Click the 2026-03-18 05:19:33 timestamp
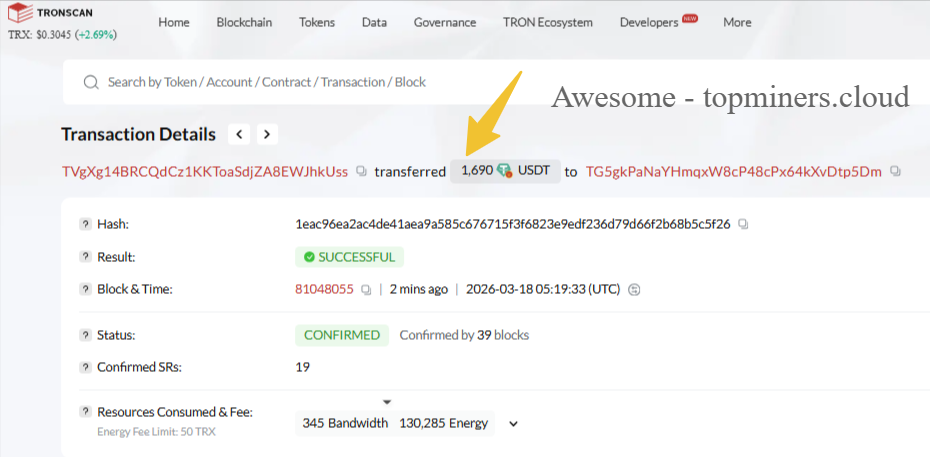 [543, 290]
